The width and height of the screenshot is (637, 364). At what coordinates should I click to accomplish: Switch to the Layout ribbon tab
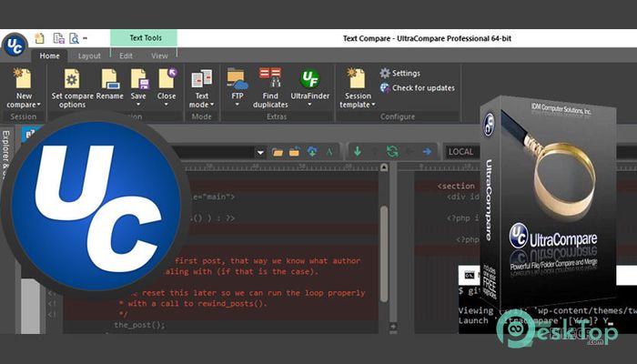[x=89, y=56]
